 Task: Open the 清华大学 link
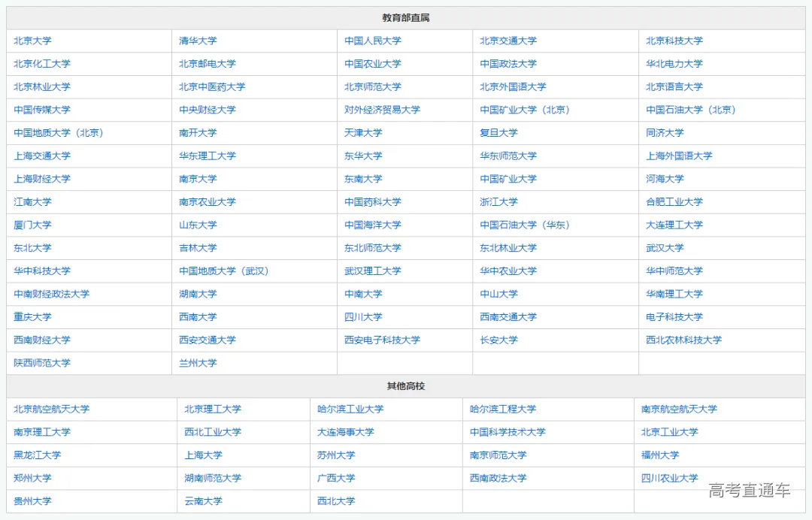tap(198, 41)
